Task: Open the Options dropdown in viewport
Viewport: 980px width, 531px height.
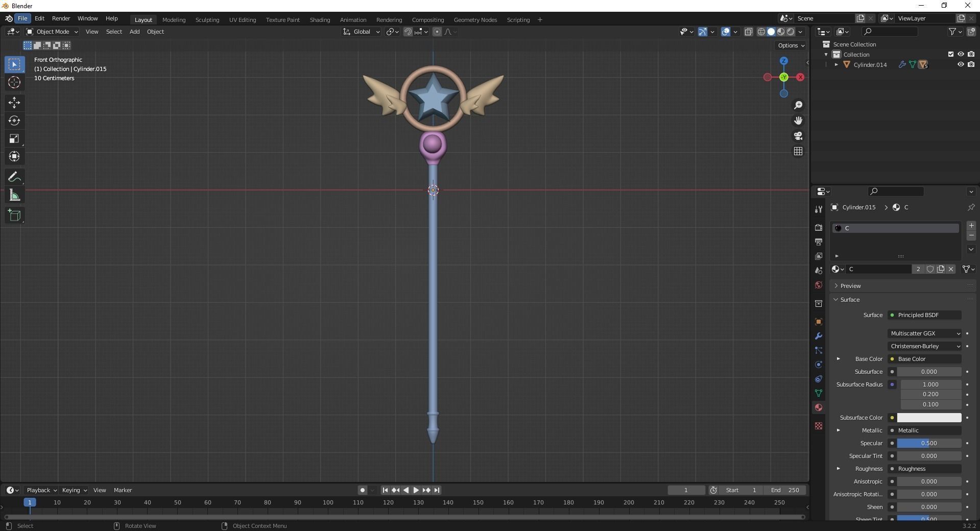Action: [791, 45]
